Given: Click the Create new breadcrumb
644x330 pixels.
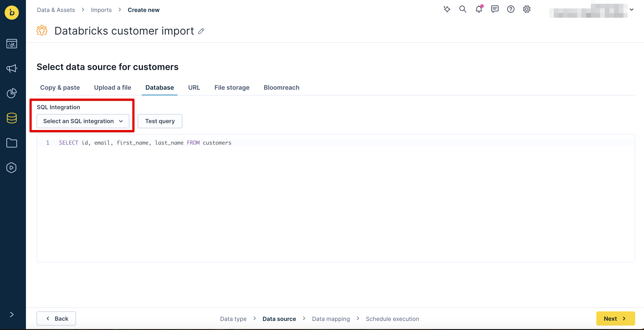Looking at the screenshot, I should coord(144,10).
